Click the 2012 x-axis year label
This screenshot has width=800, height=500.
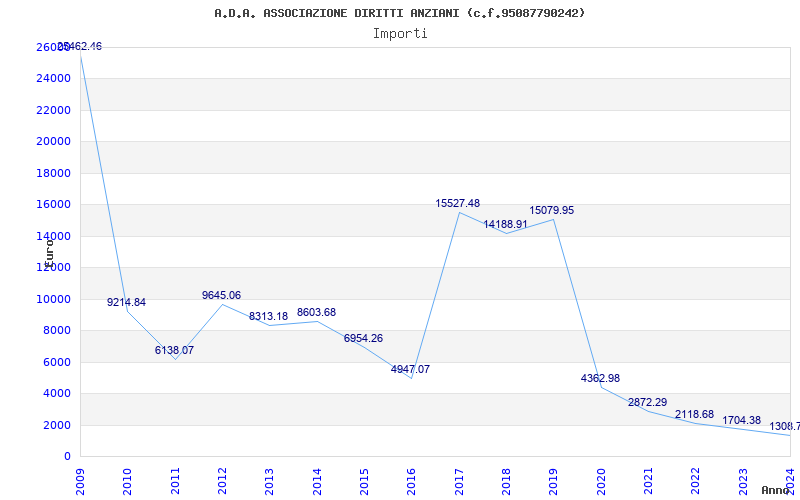pos(222,482)
